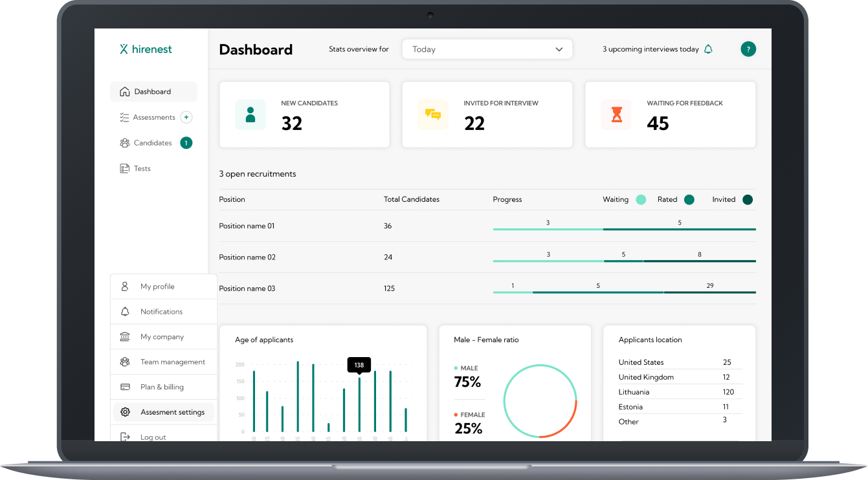The width and height of the screenshot is (868, 480).
Task: Select Position name 02 row
Action: [487, 257]
